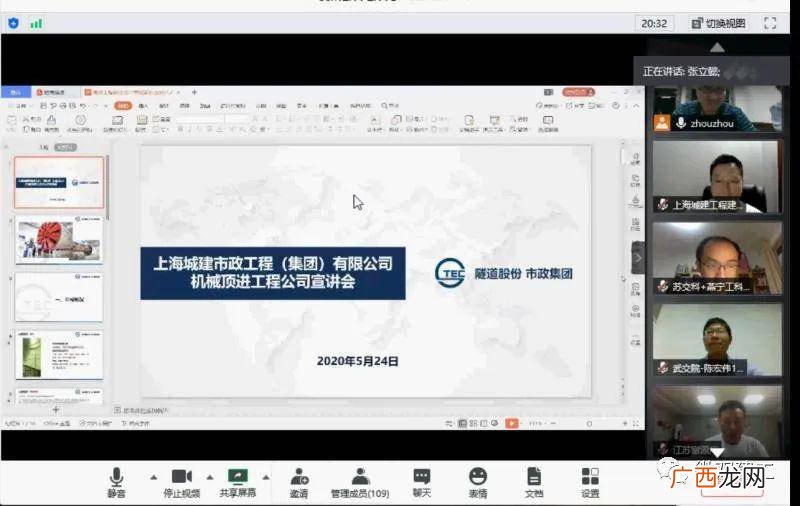
Task: Select the 武交院-陈宏伟 participant video tile
Action: point(717,340)
